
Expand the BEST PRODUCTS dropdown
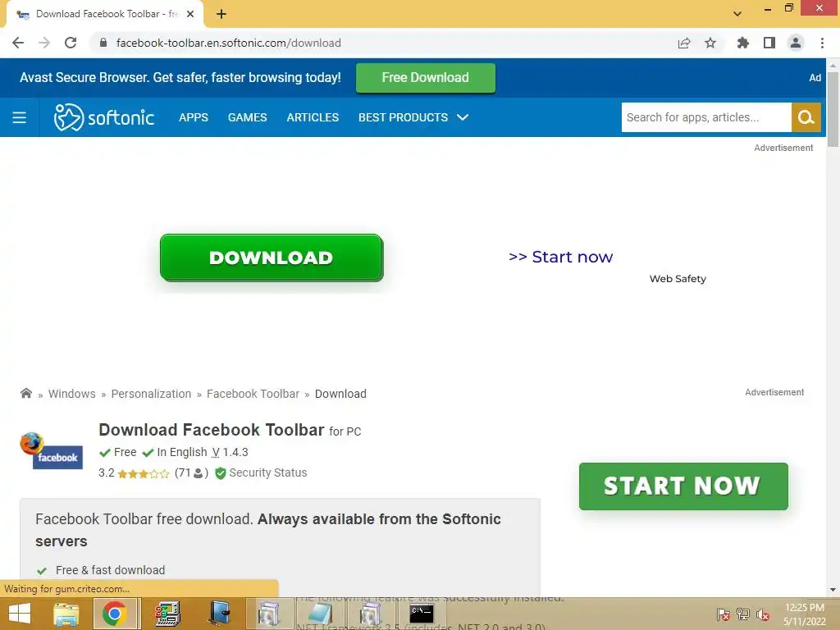coord(413,117)
